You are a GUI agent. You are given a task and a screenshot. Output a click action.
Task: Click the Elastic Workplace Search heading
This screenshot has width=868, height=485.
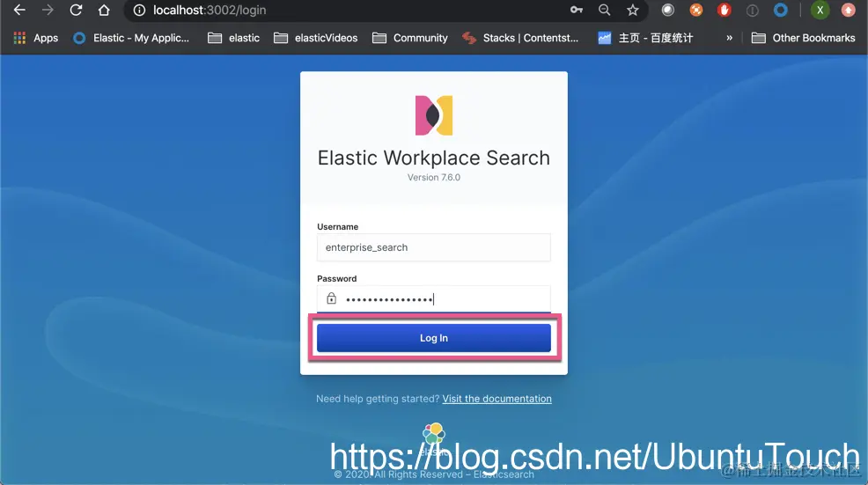click(434, 158)
